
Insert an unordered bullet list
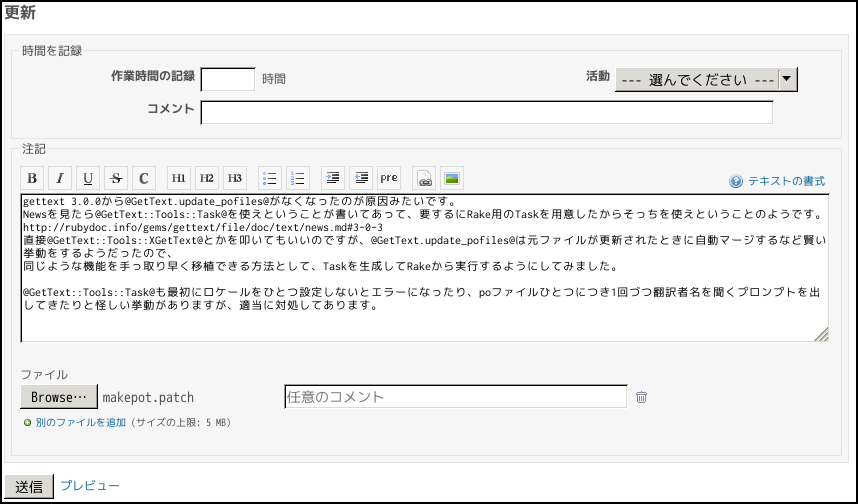coord(270,178)
